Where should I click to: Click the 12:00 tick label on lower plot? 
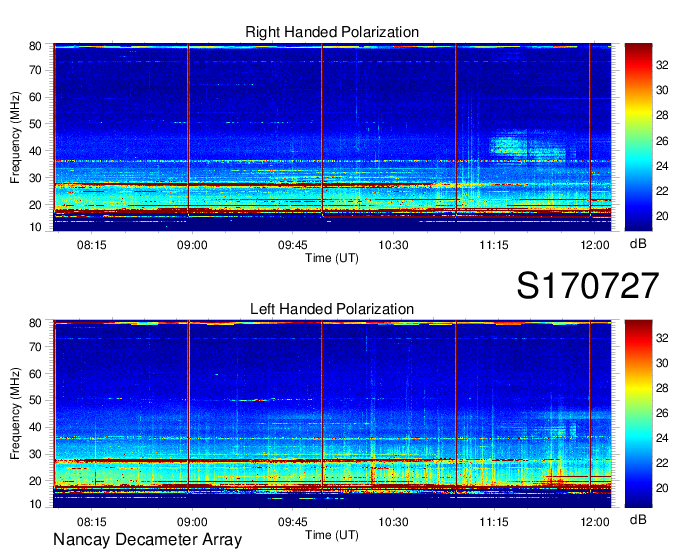click(595, 522)
